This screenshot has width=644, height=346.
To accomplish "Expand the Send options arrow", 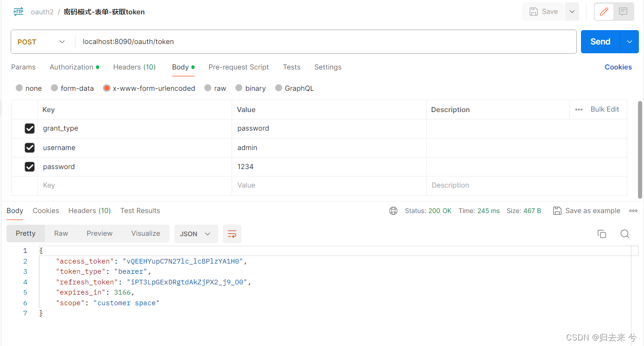I will point(630,42).
